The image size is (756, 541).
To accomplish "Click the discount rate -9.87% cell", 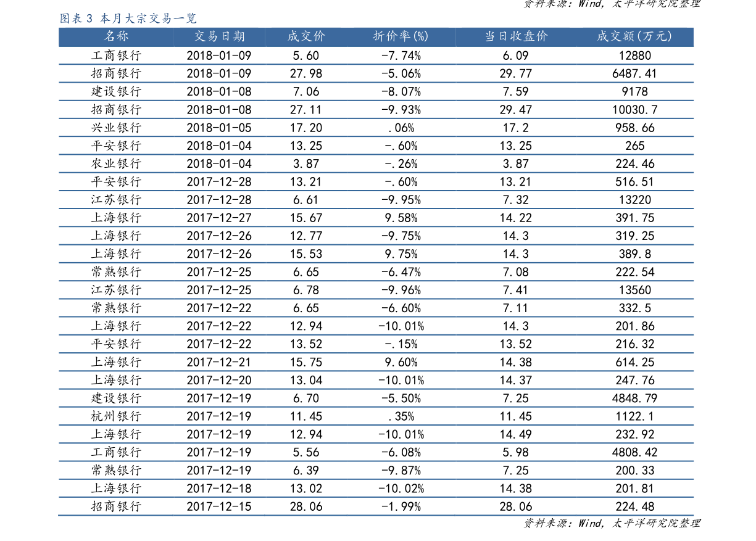I will click(401, 470).
